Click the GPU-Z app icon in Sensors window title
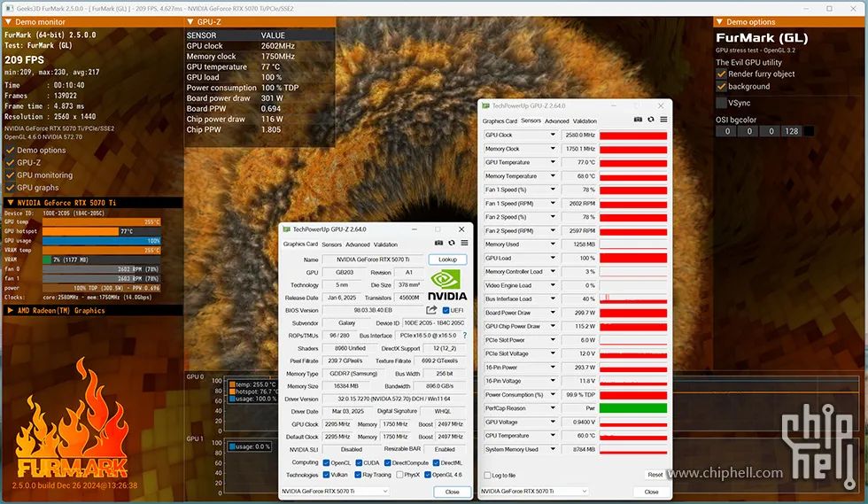Viewport: 868px width, 504px height. [x=486, y=105]
